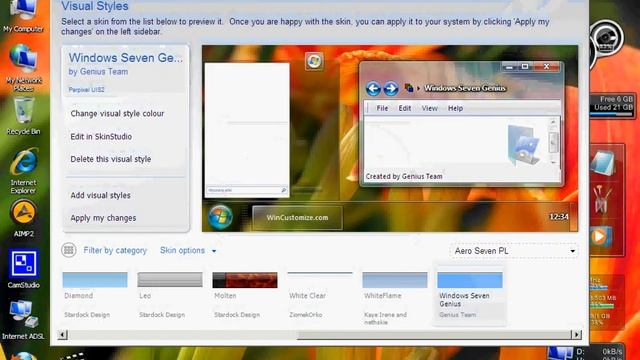640x360 pixels.
Task: Click the horizontal scrollbar thumb in skin list
Action: click(x=434, y=335)
